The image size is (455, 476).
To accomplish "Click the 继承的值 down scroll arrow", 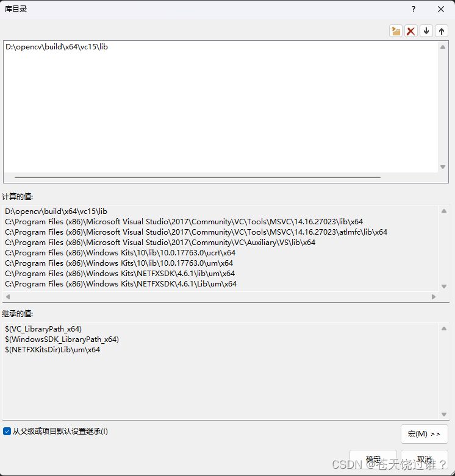I will tap(444, 414).
